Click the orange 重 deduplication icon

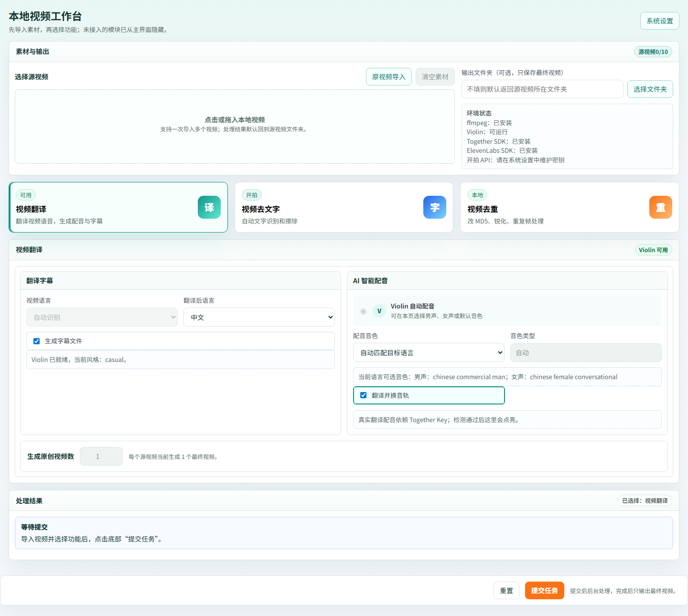tap(661, 207)
